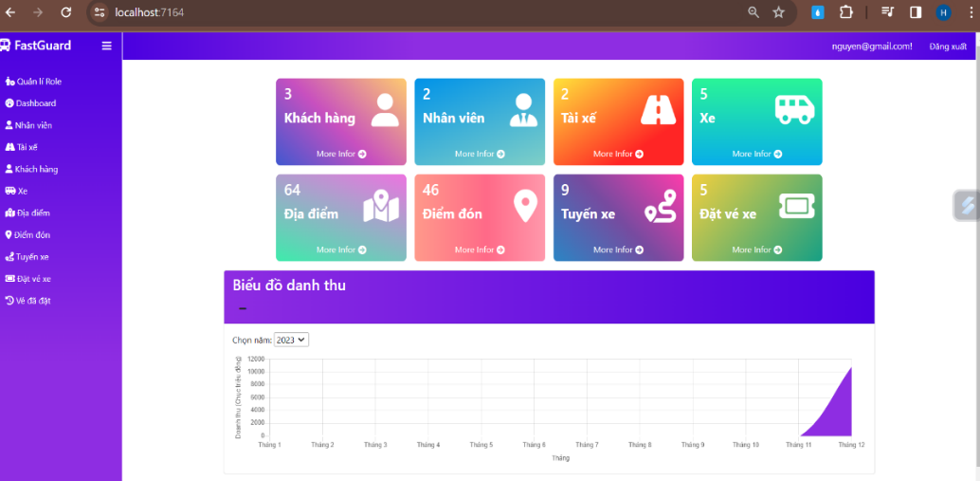Click More Infor on Địa điểm card
Screen dimensions: 980x481
[341, 250]
